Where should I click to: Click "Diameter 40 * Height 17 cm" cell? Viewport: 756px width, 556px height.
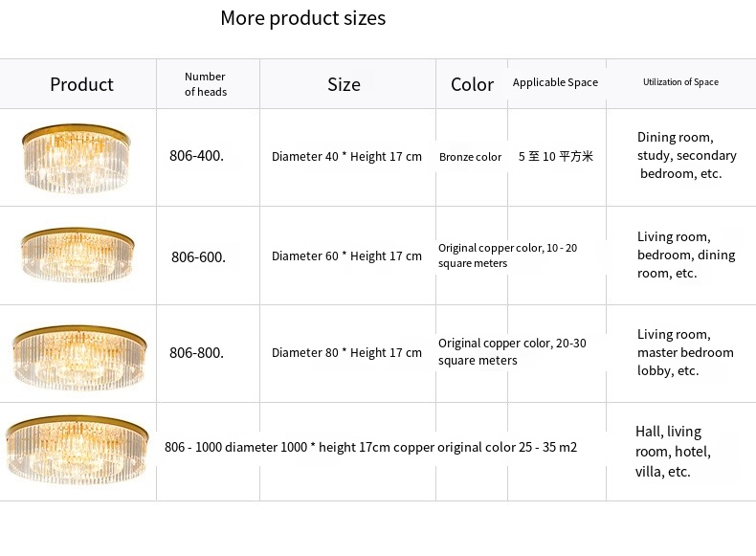(x=346, y=157)
